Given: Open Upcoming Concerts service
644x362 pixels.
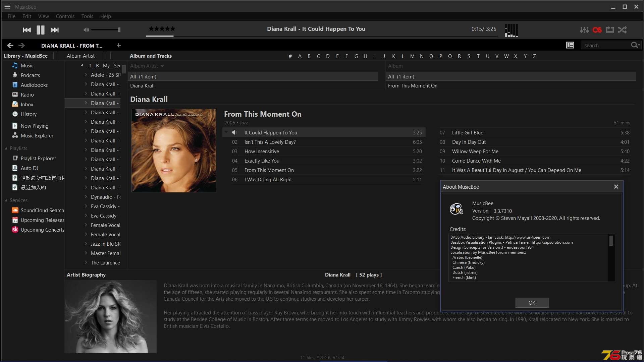Looking at the screenshot, I should click(x=42, y=230).
